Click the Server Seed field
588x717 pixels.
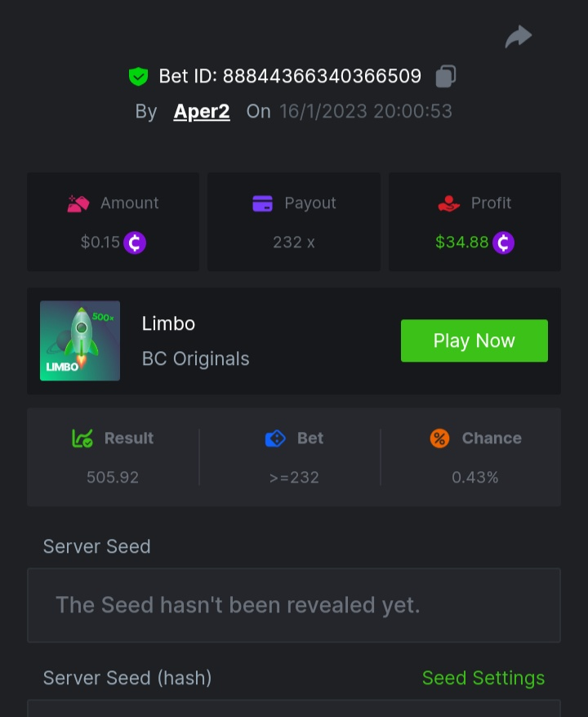click(294, 605)
